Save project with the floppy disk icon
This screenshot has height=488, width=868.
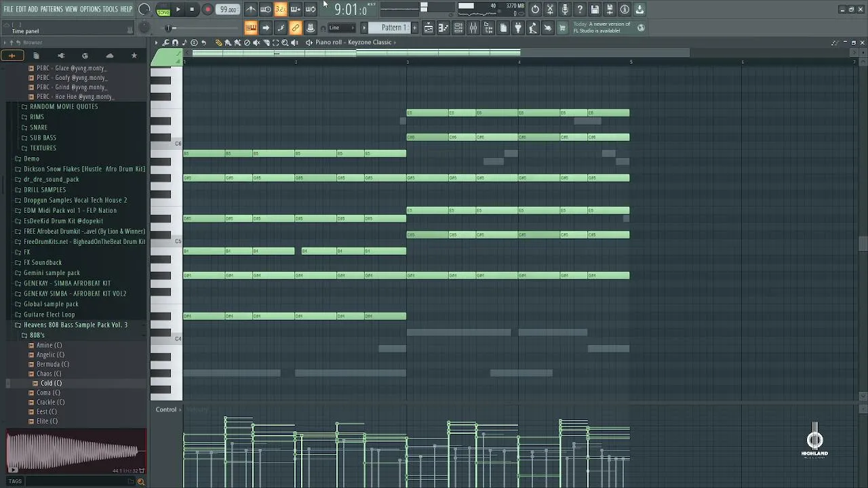(x=595, y=9)
